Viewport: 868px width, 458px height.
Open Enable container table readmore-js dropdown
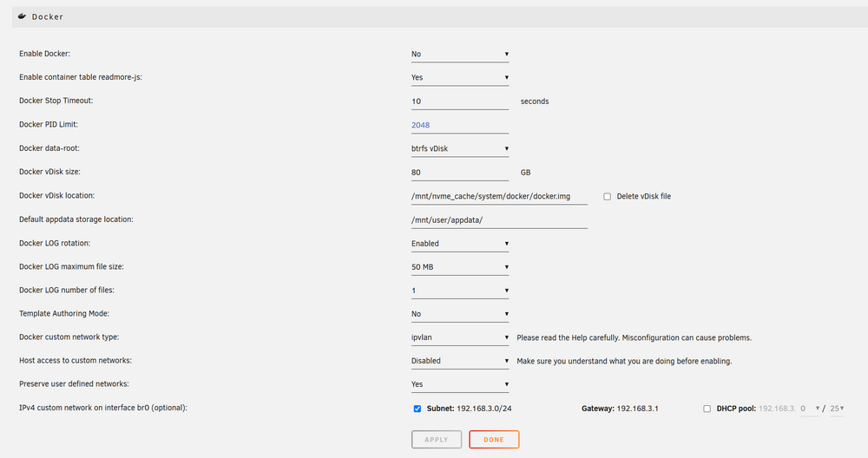pyautogui.click(x=459, y=77)
